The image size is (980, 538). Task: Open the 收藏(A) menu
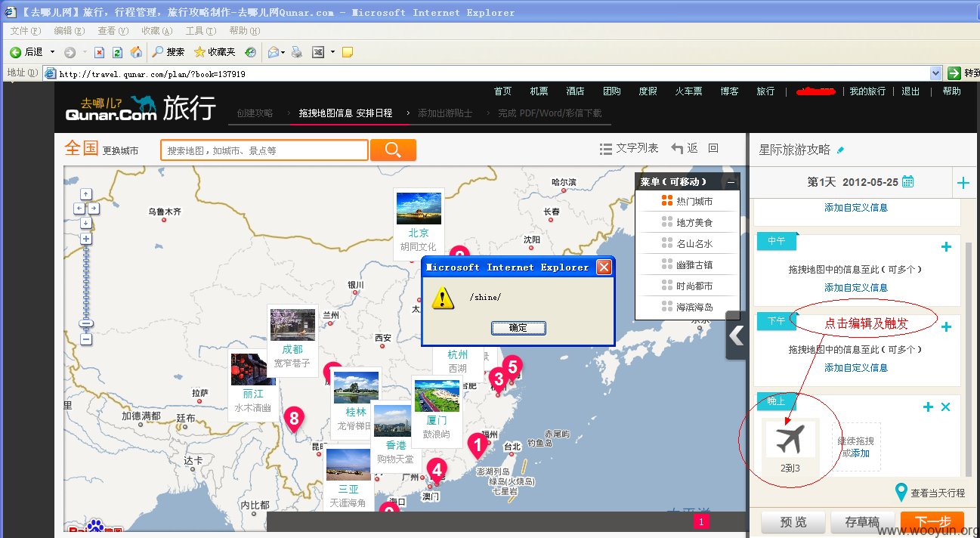point(156,31)
